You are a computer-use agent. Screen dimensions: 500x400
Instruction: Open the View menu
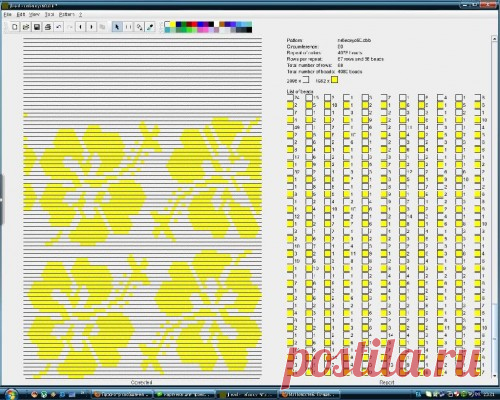coord(34,15)
